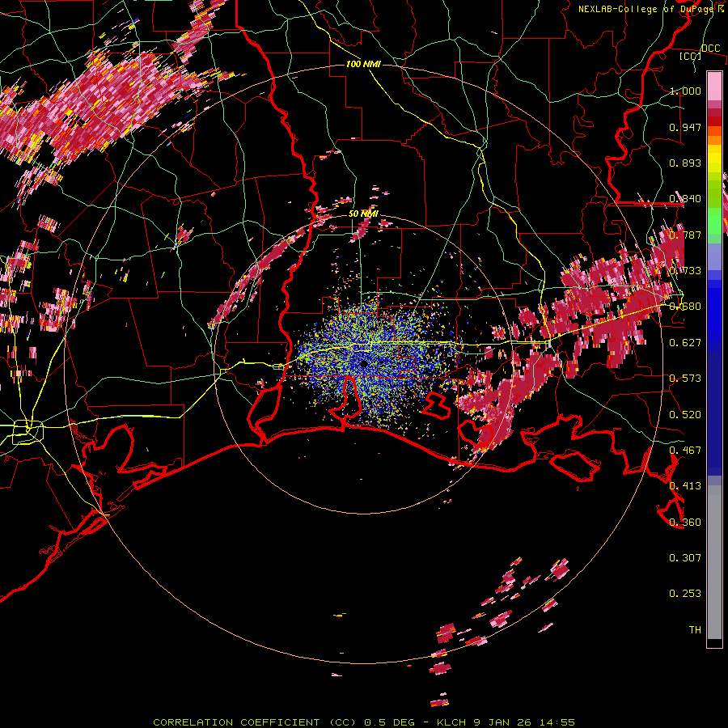Select the 1.000 scale value
728x728 pixels.
click(x=685, y=91)
